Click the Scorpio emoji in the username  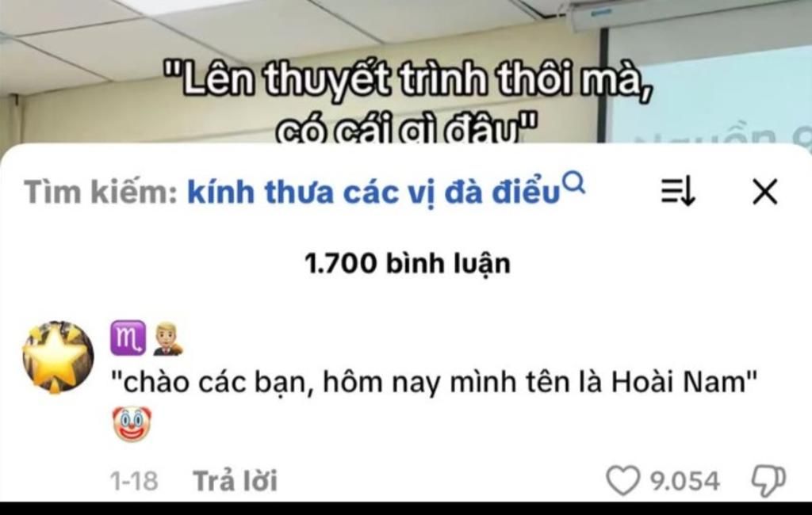point(128,338)
